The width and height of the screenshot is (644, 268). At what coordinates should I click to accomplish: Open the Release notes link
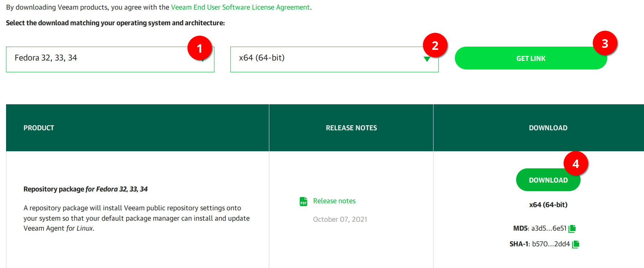(x=334, y=201)
